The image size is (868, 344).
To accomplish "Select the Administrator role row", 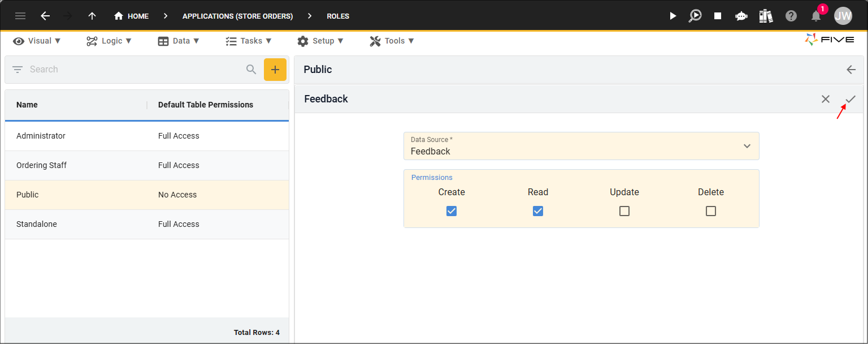I will tap(147, 136).
